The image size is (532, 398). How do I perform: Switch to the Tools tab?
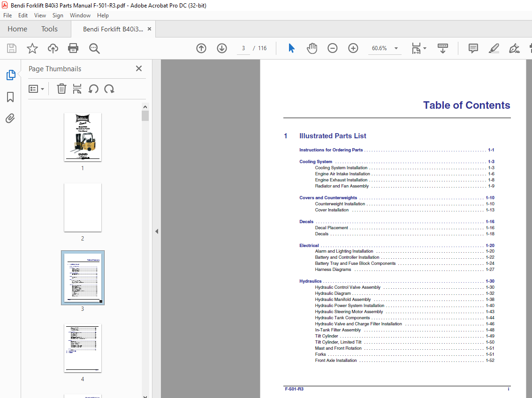tap(50, 29)
